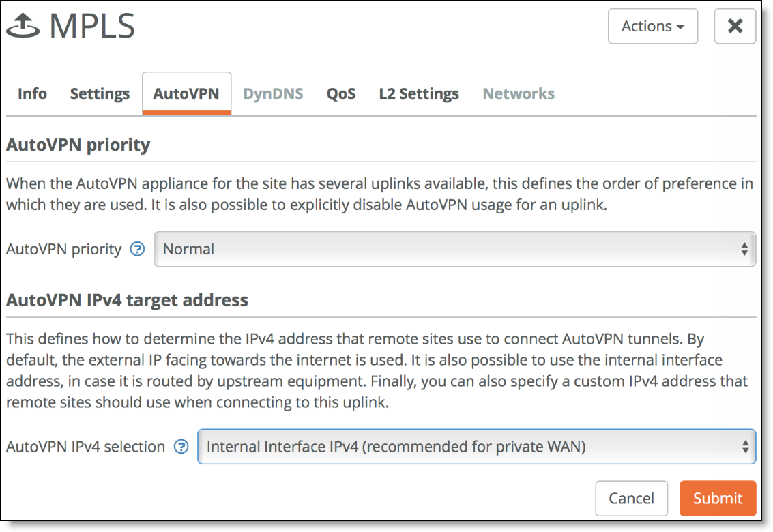Switch to the Settings tab
Screen dimensions: 773x532
[x=100, y=93]
